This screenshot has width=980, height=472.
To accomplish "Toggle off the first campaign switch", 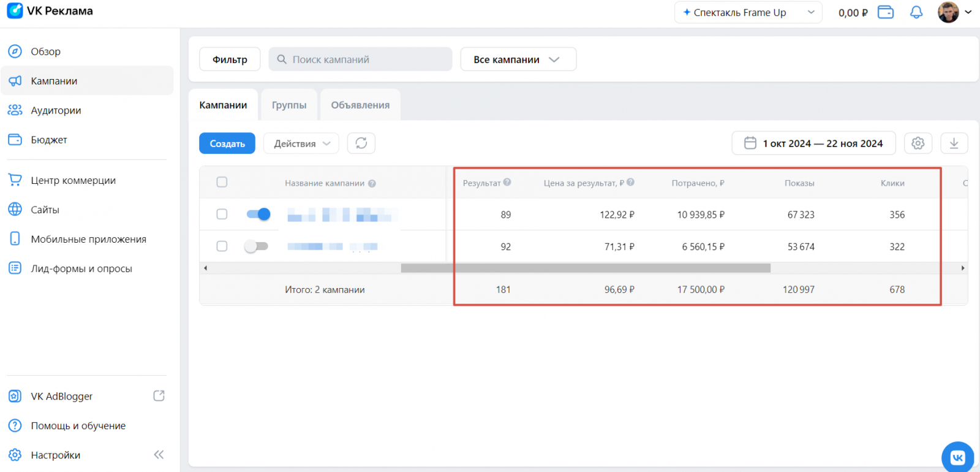I will (258, 214).
